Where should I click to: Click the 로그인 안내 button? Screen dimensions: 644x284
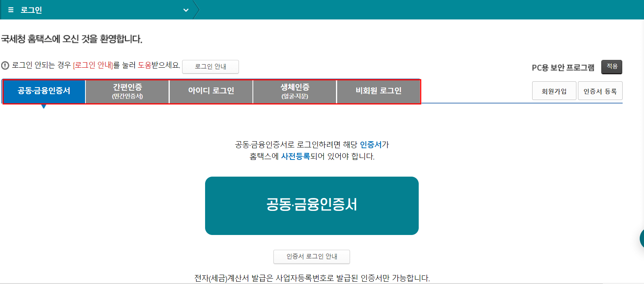(x=211, y=67)
